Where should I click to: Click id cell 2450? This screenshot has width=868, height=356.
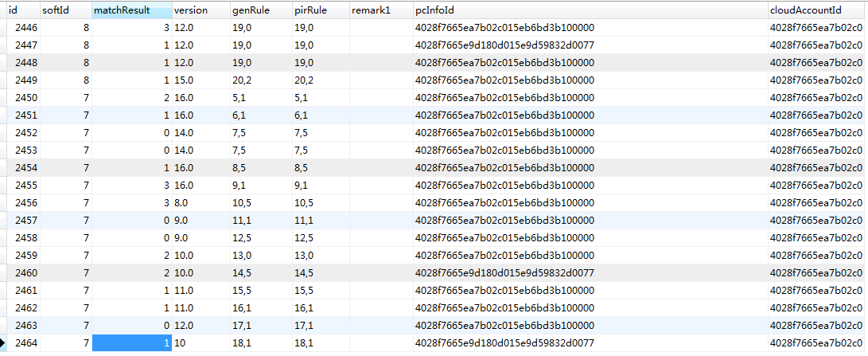click(23, 98)
